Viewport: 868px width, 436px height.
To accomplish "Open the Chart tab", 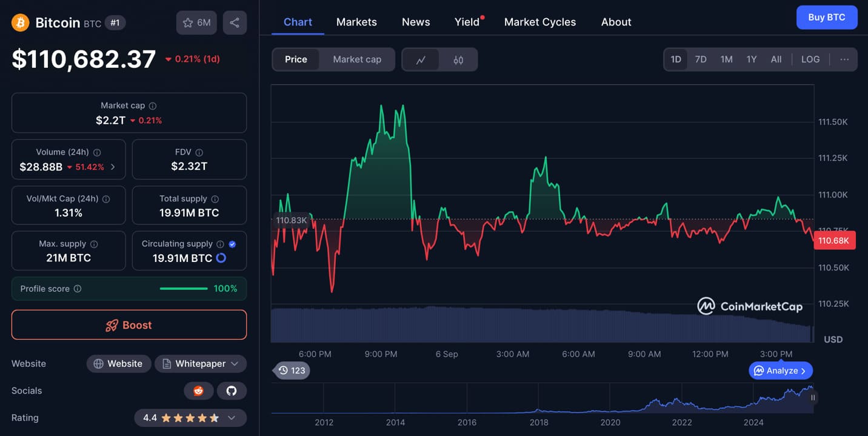I will 298,22.
